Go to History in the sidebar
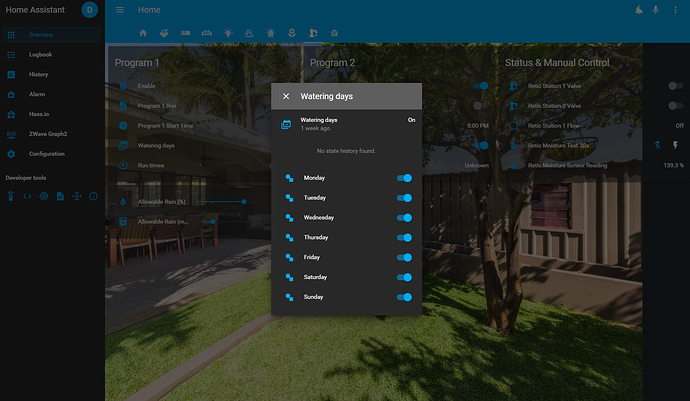Image resolution: width=690 pixels, height=401 pixels. [x=38, y=74]
